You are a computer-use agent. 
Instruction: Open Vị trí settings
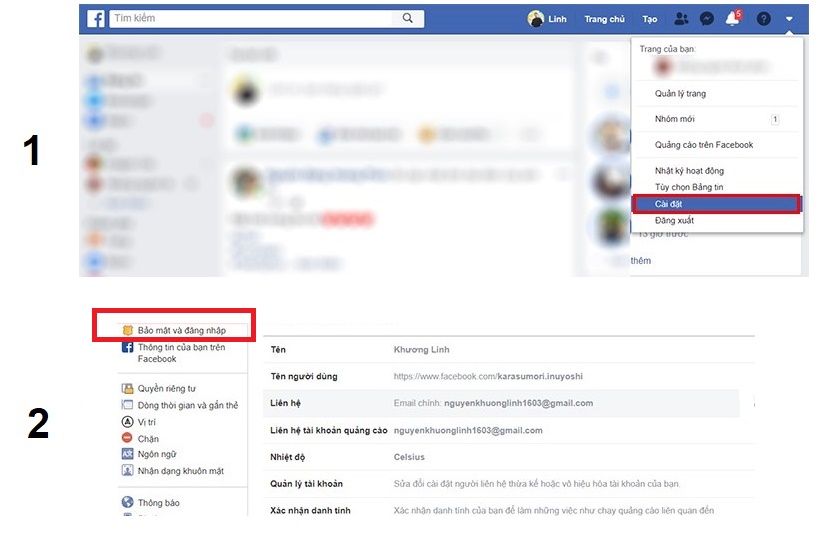pos(146,422)
